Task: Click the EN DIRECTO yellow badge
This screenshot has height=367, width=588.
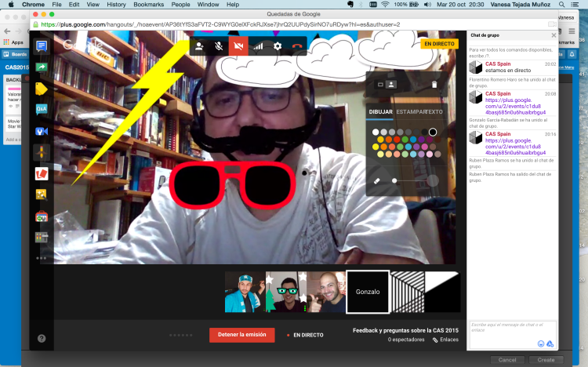Action: tap(439, 44)
